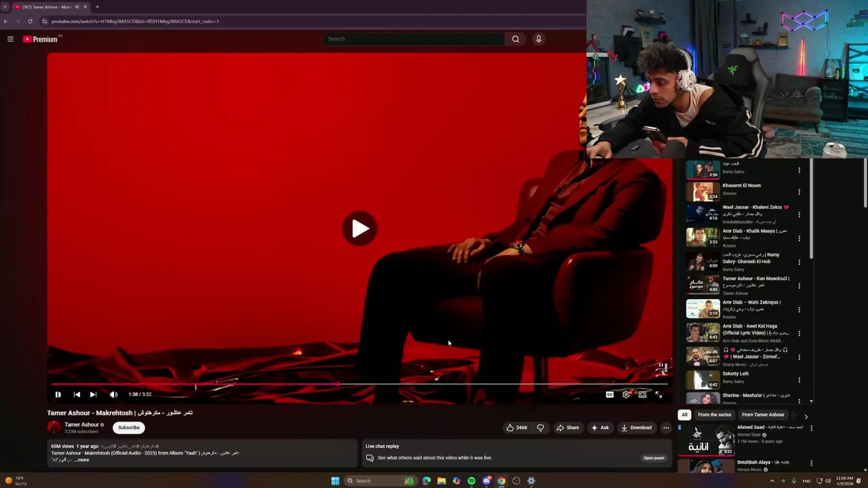Image resolution: width=868 pixels, height=488 pixels.
Task: Open the clock and date flyout
Action: pyautogui.click(x=845, y=481)
